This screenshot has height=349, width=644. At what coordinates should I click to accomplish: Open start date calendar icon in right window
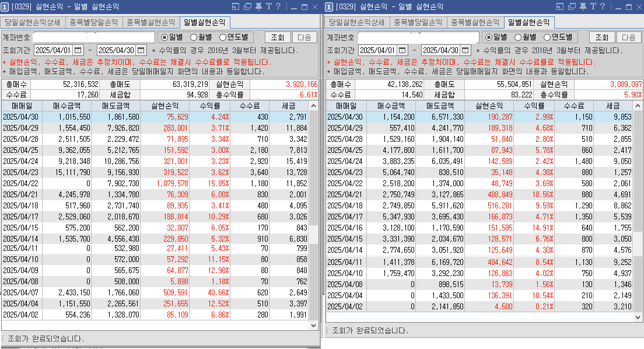(x=402, y=50)
